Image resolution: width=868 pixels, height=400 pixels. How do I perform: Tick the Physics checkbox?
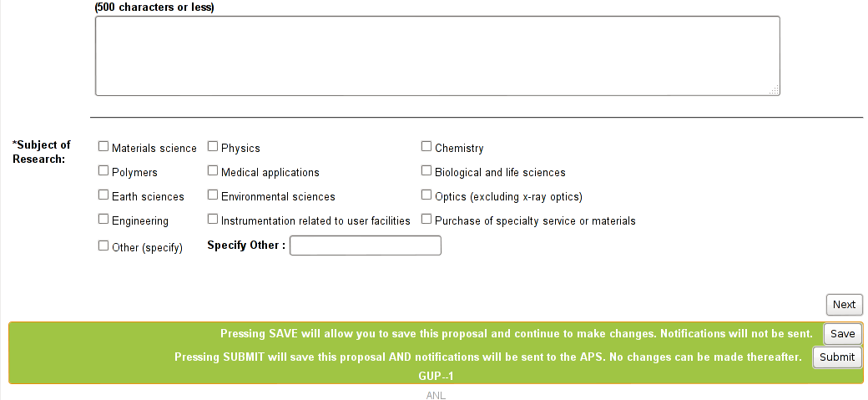pyautogui.click(x=213, y=147)
